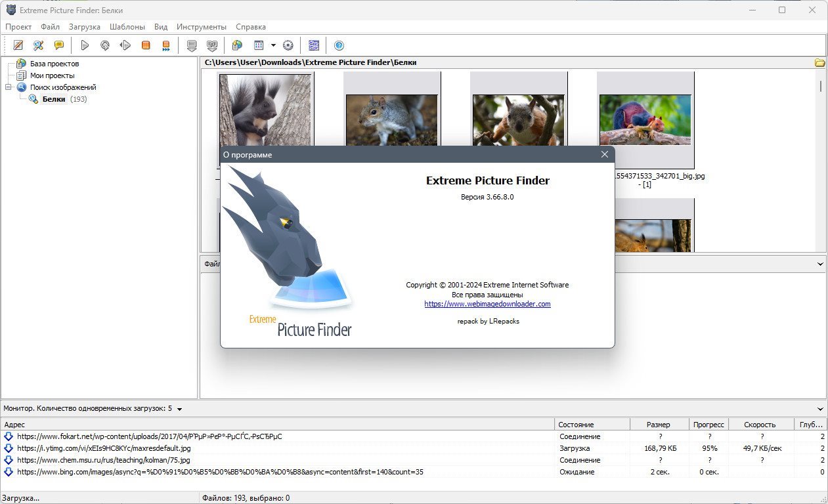The image size is (828, 504).
Task: Close the О программе dialog
Action: click(x=605, y=154)
